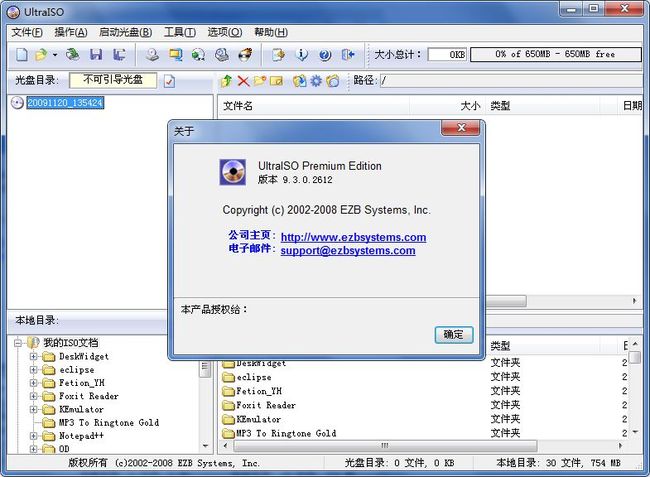This screenshot has height=477, width=650.
Task: Open the 操作(A) menu
Action: tap(71, 32)
